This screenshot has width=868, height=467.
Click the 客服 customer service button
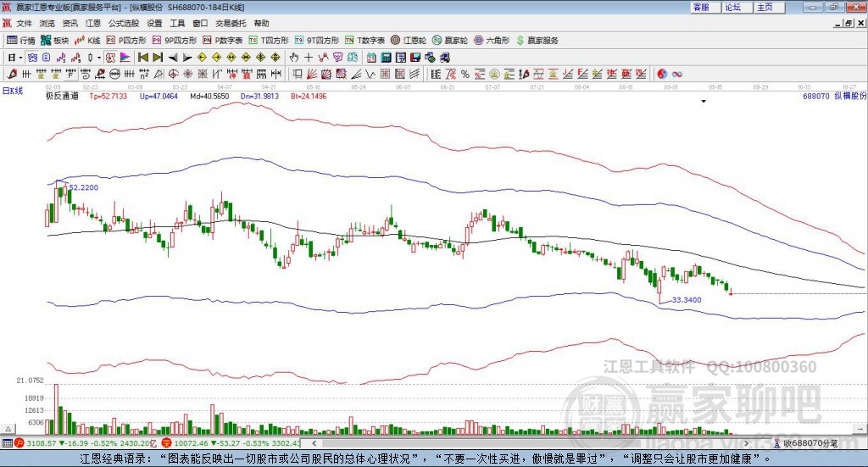702,7
